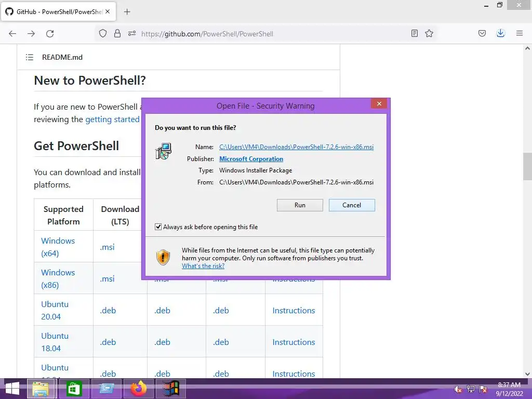Open File Explorer from taskbar
Screen dimensions: 532x399
[41, 389]
